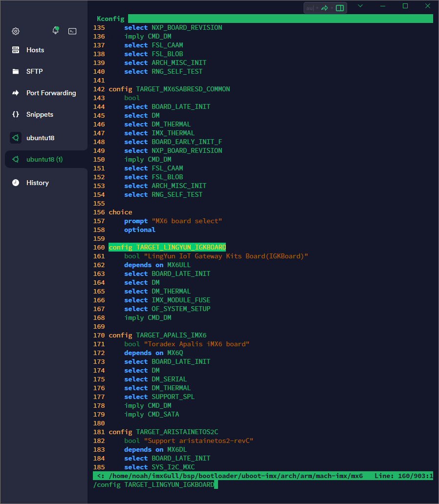Click the "bool" keyword on line 143

132,98
